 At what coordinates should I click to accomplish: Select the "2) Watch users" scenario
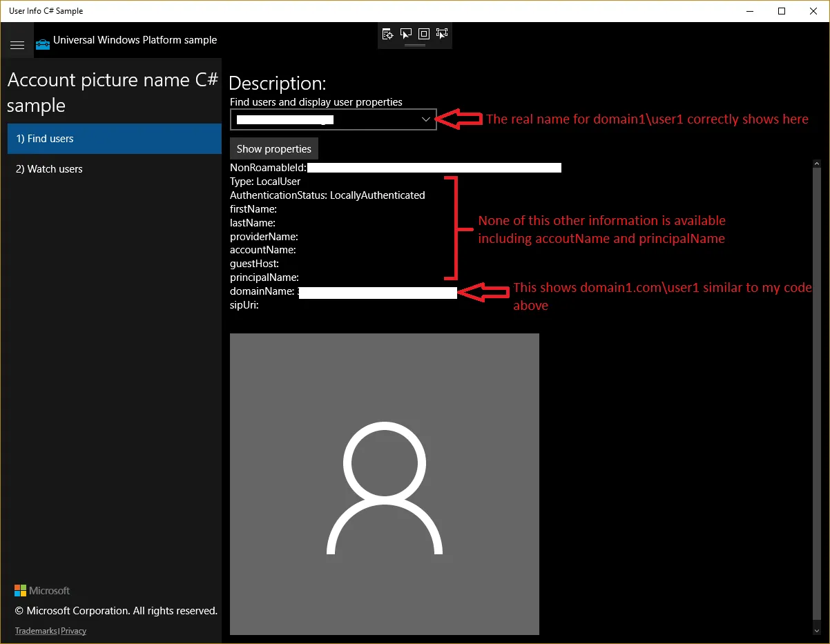[115, 169]
